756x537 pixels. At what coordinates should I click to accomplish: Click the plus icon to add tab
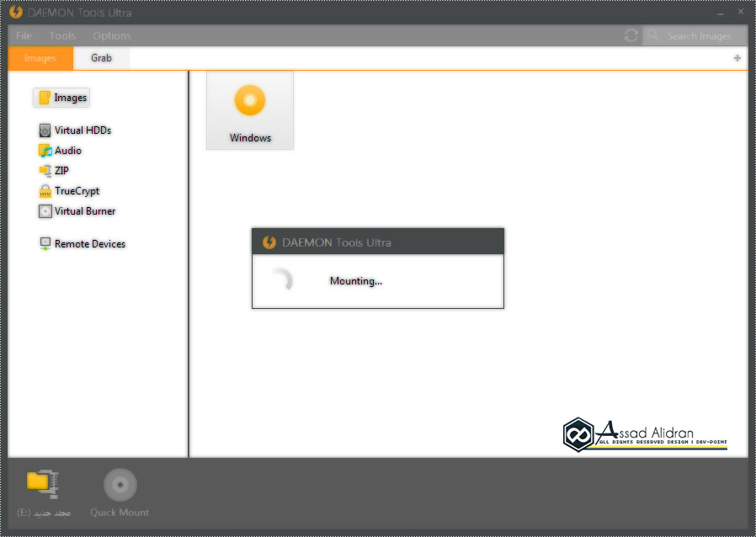(737, 58)
